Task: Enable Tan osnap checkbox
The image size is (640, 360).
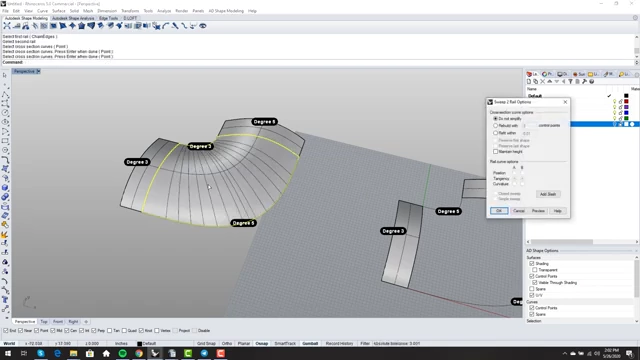Action: pyautogui.click(x=109, y=331)
